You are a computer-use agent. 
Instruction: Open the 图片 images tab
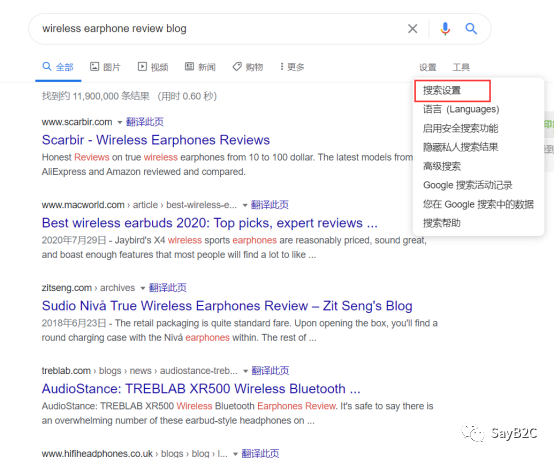105,67
